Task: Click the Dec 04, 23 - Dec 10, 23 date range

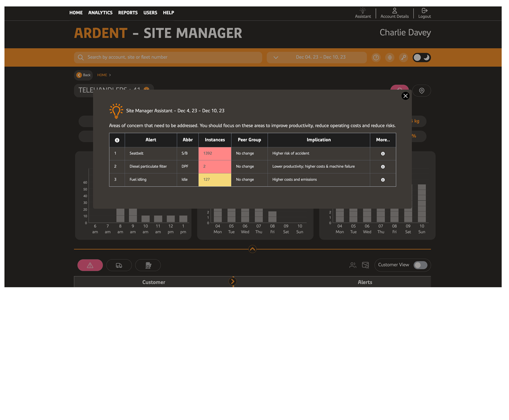Action: 320,57
